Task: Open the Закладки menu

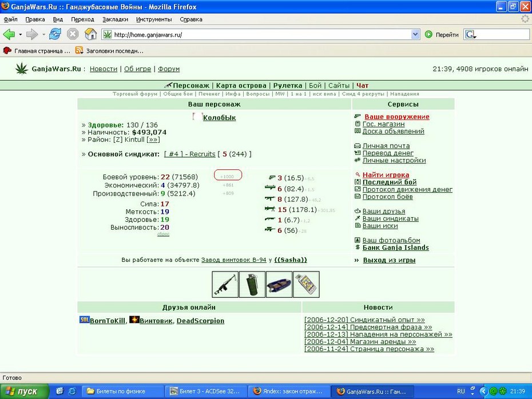Action: (x=115, y=19)
